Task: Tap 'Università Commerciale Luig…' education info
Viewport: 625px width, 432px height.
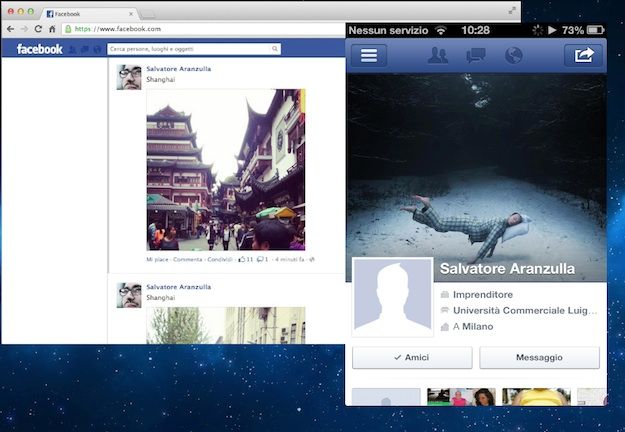Action: 519,310
